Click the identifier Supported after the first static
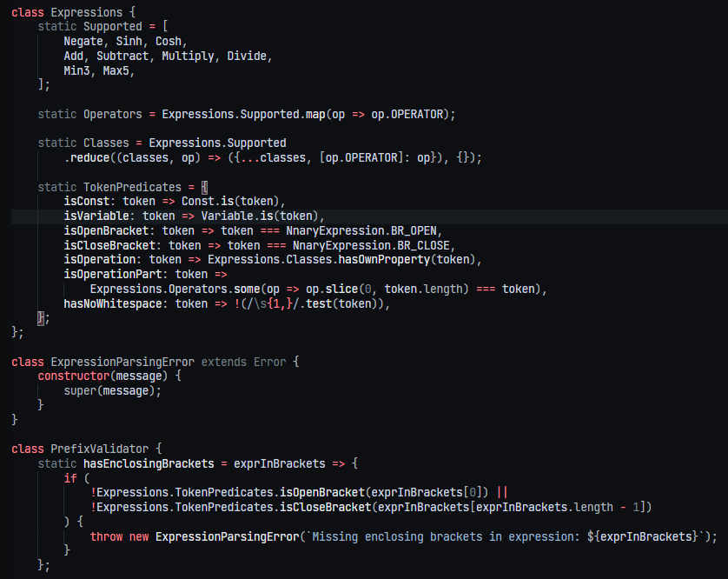Image resolution: width=728 pixels, height=579 pixels. click(113, 26)
